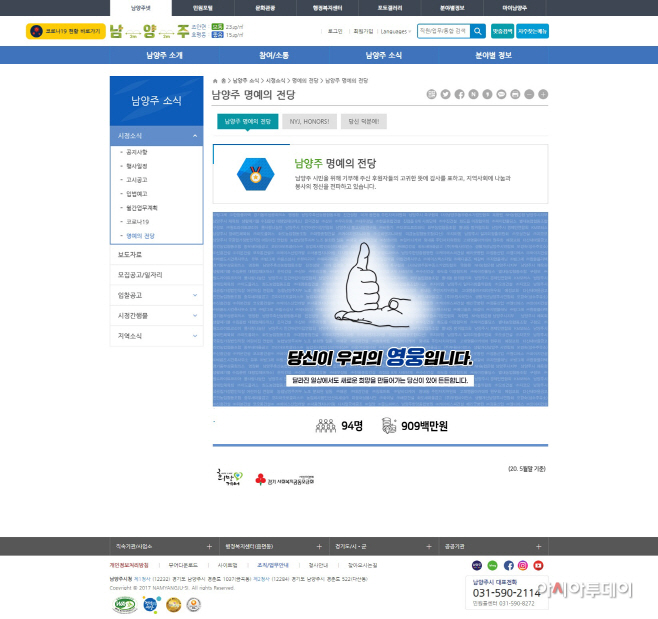Click the gold award badge in footer
This screenshot has height=619, width=658.
click(173, 605)
